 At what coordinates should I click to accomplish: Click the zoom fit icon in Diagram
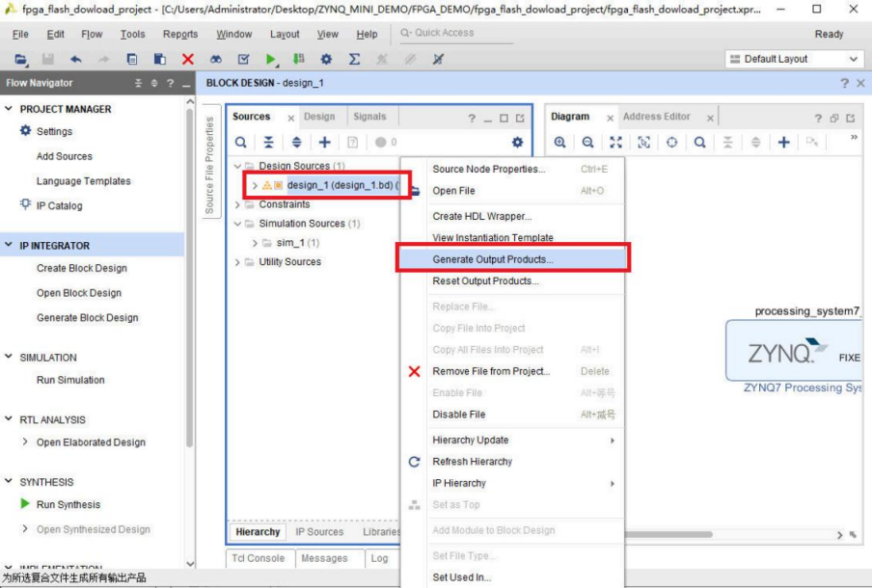(x=615, y=143)
